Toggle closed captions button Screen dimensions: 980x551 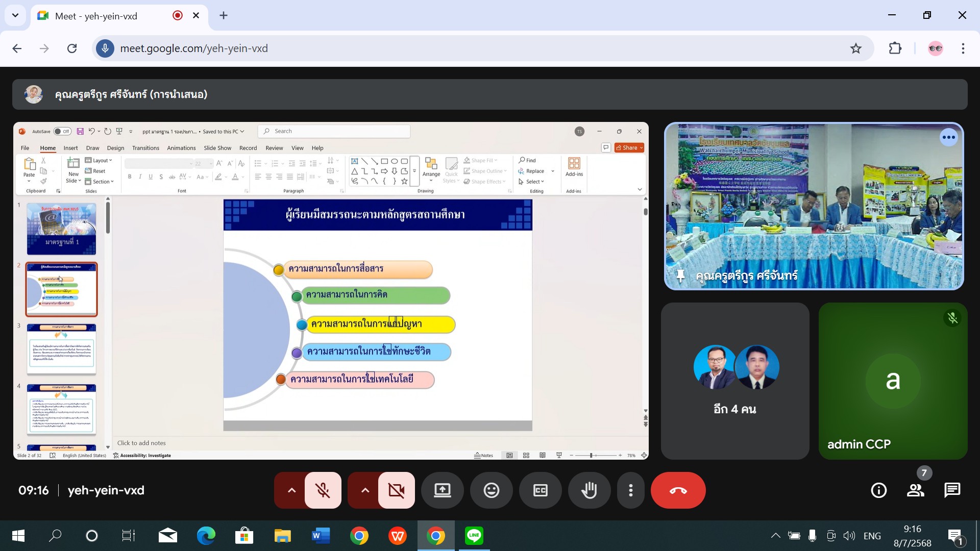pos(540,490)
